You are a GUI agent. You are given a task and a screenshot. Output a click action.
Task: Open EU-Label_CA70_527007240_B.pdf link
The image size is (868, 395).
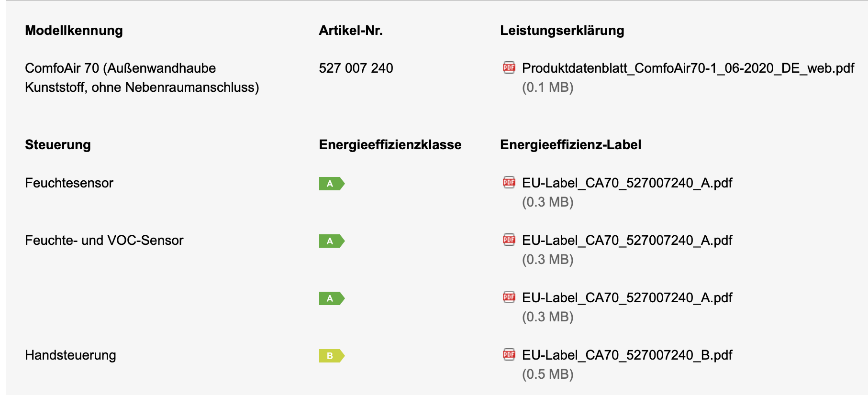(627, 355)
